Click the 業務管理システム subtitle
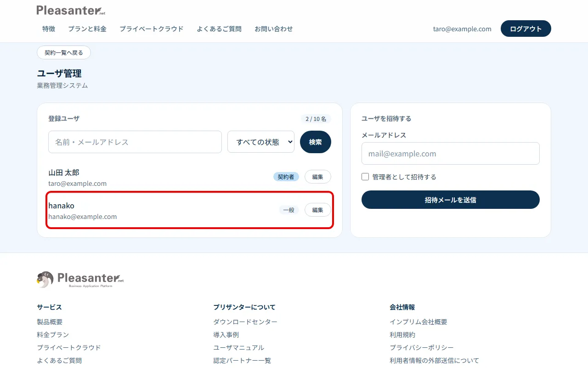Image resolution: width=588 pixels, height=368 pixels. [x=62, y=86]
